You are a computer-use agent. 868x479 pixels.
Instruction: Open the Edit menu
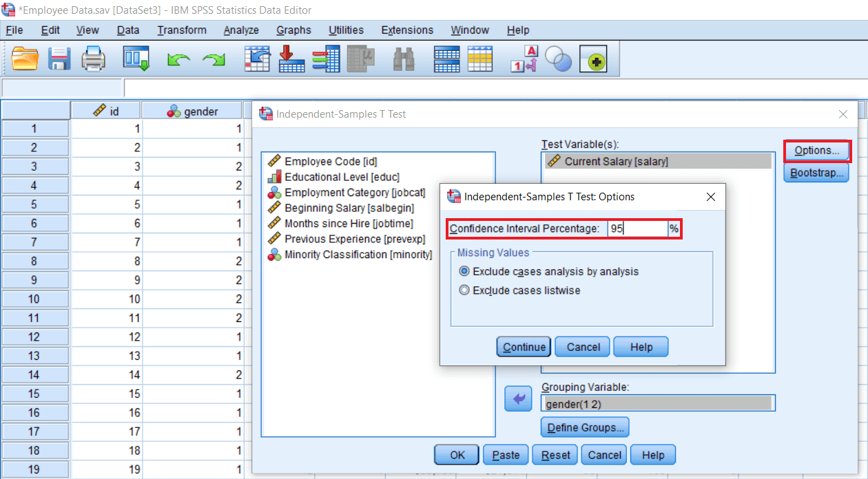click(x=50, y=30)
